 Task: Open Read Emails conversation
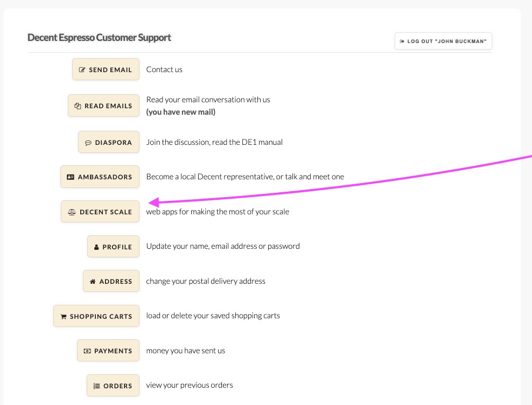pos(103,106)
